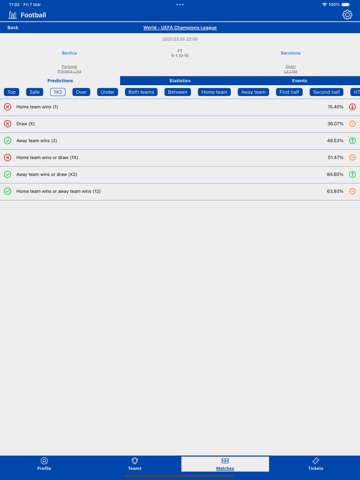Select the Second half filter chip
The image size is (360, 480).
[326, 92]
